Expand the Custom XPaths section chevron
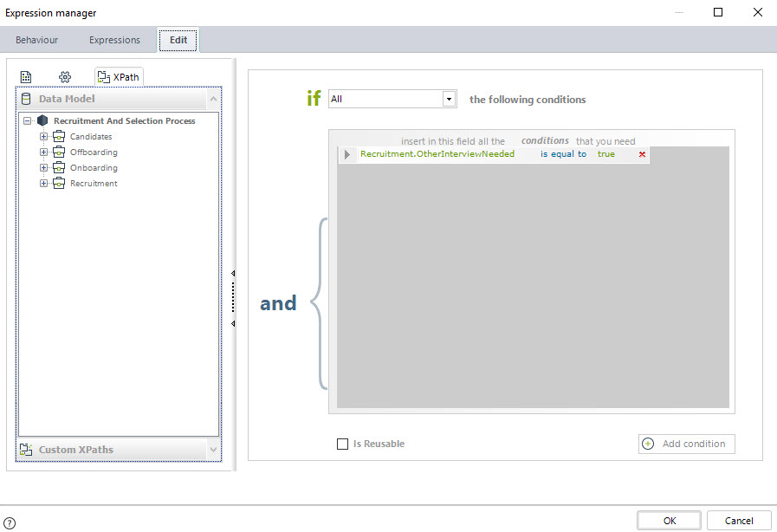 click(213, 450)
